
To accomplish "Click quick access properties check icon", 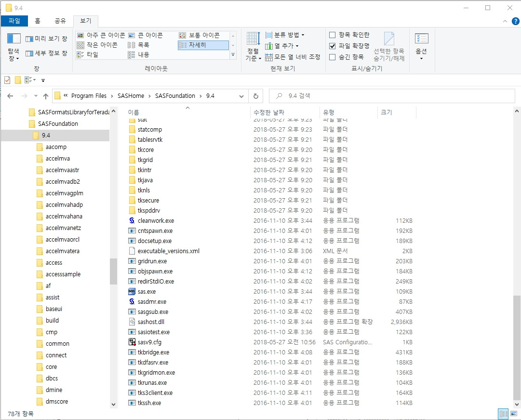I will pyautogui.click(x=7, y=80).
